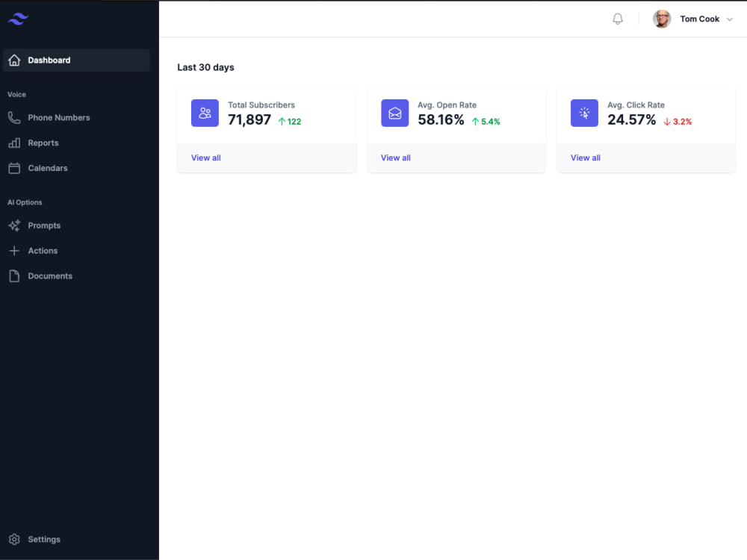Click the red 3.2% decrease indicator
Viewport: 747px width, 560px height.
click(678, 122)
